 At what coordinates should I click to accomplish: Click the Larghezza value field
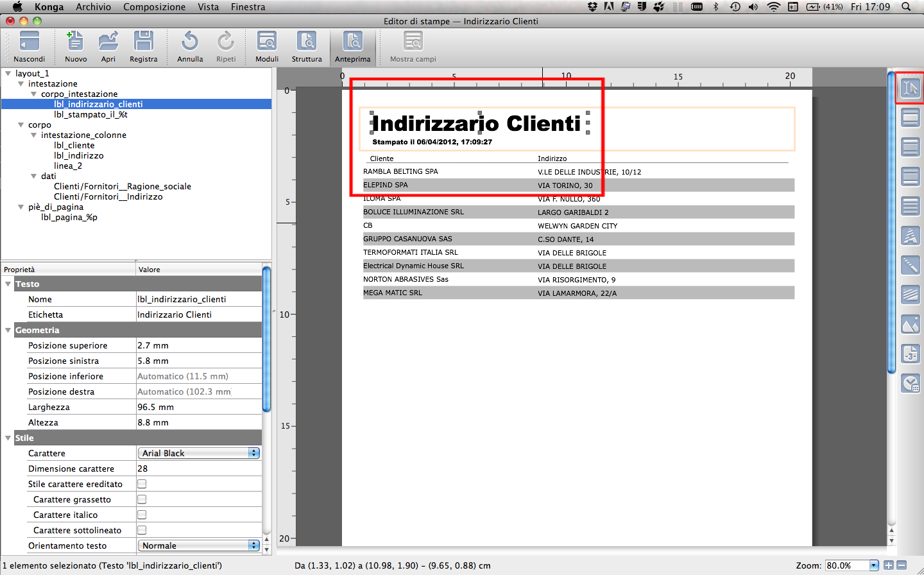click(x=199, y=407)
